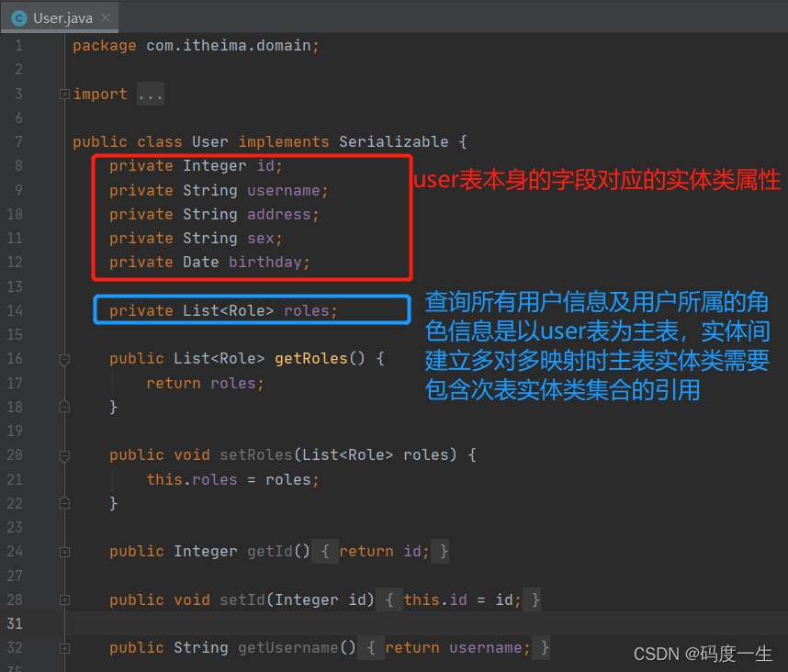Click 'this.roles' on line 21

coord(191,479)
